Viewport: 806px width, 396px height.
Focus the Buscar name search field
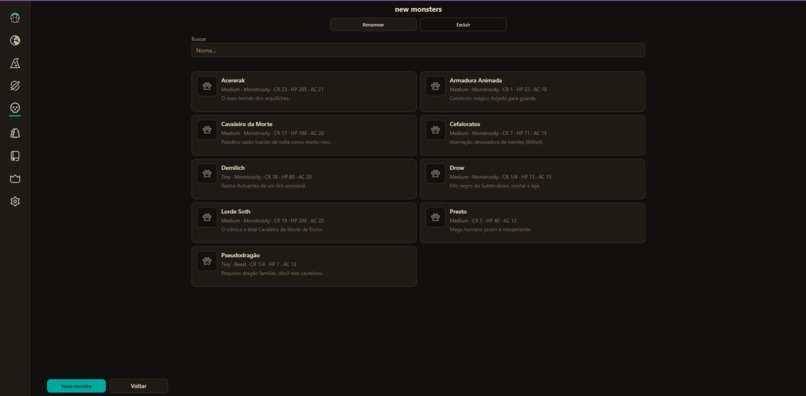[x=418, y=50]
